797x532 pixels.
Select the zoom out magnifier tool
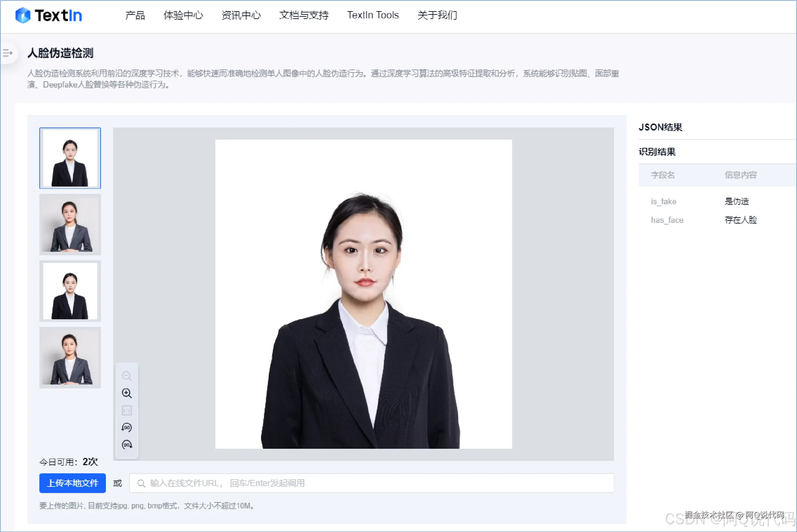(x=127, y=376)
